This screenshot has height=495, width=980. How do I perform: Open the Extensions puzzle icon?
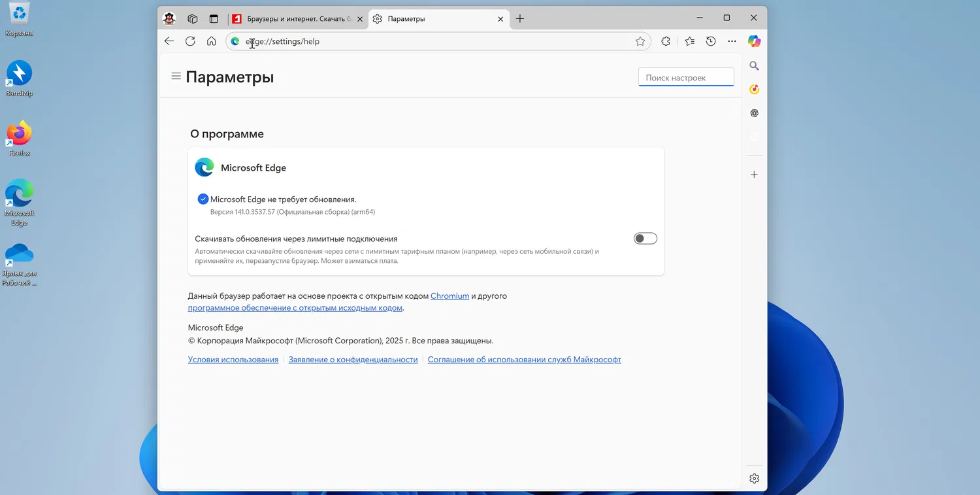pos(666,41)
